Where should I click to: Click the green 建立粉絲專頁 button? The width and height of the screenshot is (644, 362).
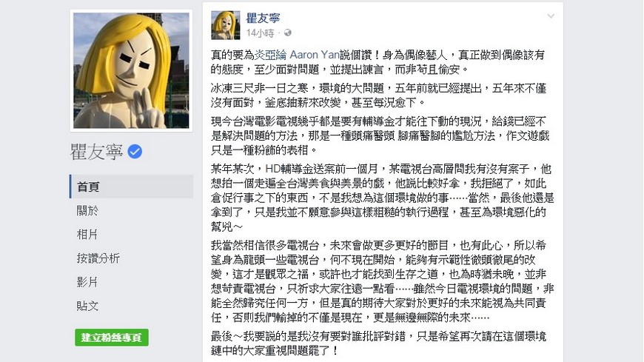tap(112, 338)
